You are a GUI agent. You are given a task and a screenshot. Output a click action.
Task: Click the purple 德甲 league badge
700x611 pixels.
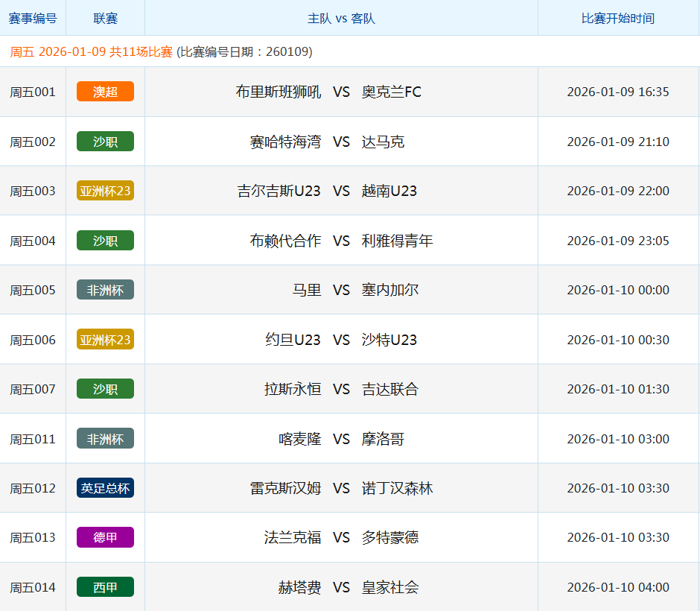pyautogui.click(x=105, y=537)
